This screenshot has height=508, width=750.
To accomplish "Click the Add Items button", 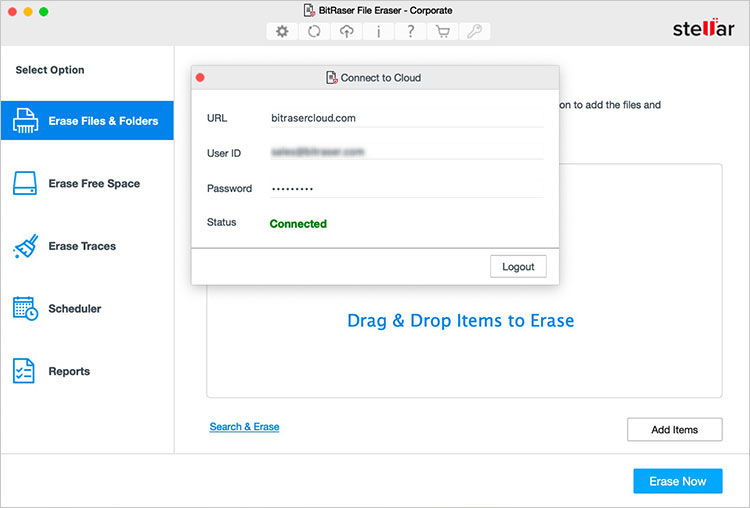I will [x=674, y=430].
